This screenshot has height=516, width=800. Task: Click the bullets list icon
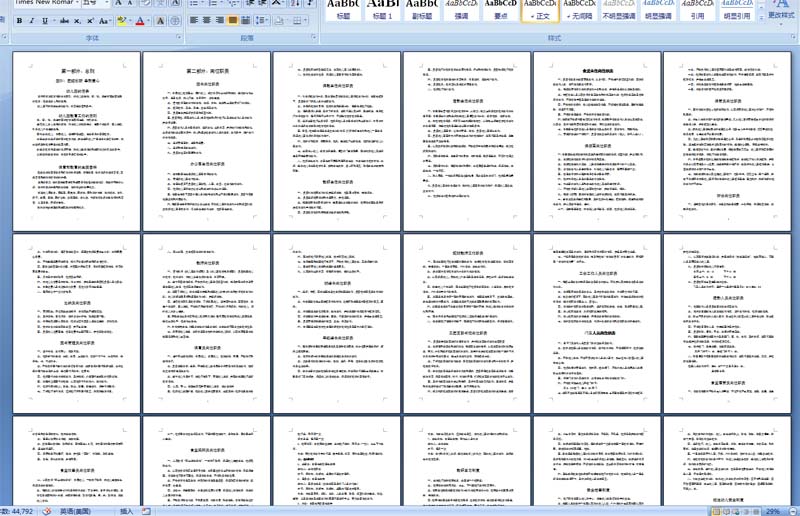point(196,3)
